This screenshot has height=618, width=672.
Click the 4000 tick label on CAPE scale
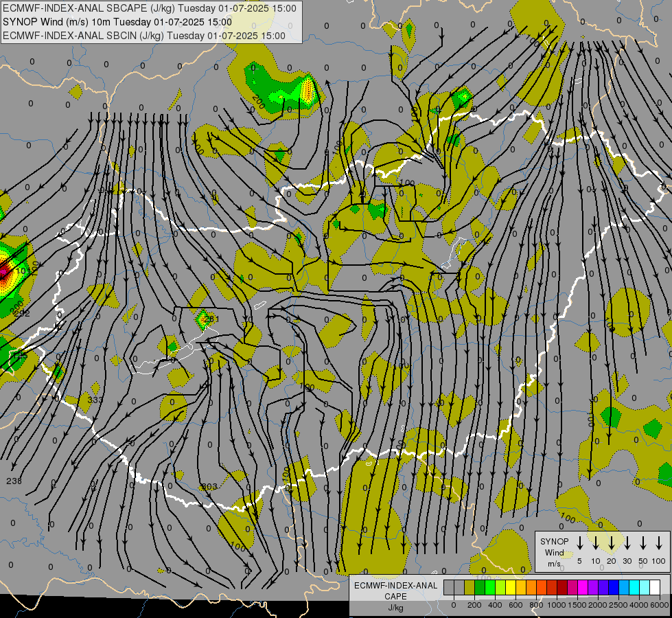coord(639,605)
